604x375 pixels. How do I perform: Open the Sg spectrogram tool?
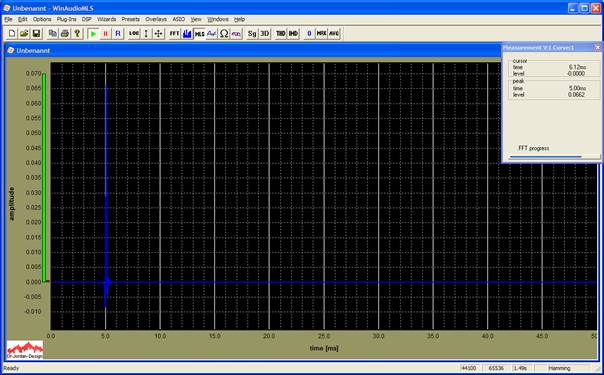click(x=252, y=33)
